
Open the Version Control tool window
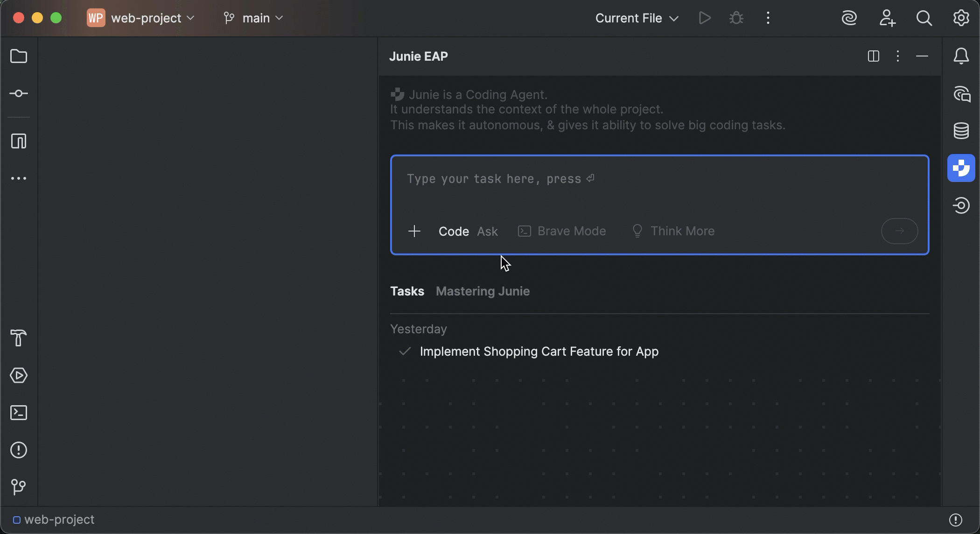[19, 487]
